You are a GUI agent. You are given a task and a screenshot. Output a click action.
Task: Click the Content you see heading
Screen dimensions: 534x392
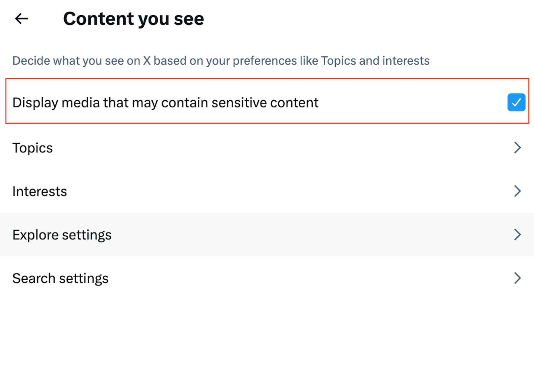134,18
